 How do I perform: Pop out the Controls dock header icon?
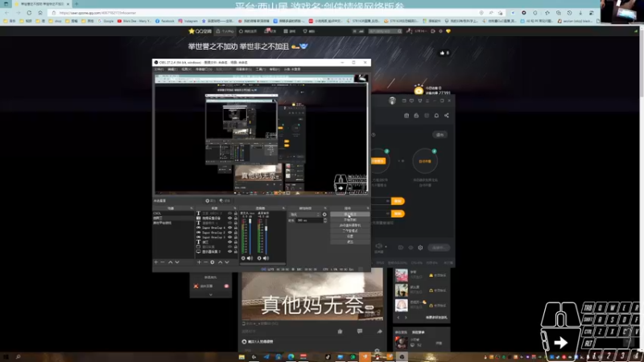click(368, 208)
